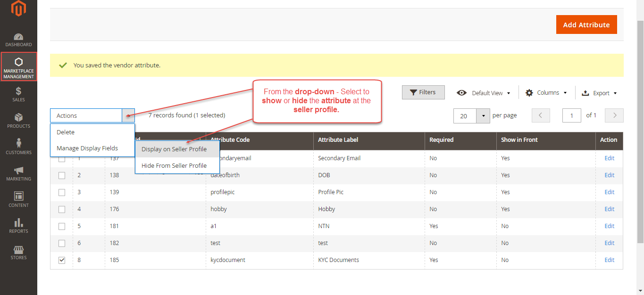
Task: Open the per page size dropdown arrow
Action: (x=483, y=116)
